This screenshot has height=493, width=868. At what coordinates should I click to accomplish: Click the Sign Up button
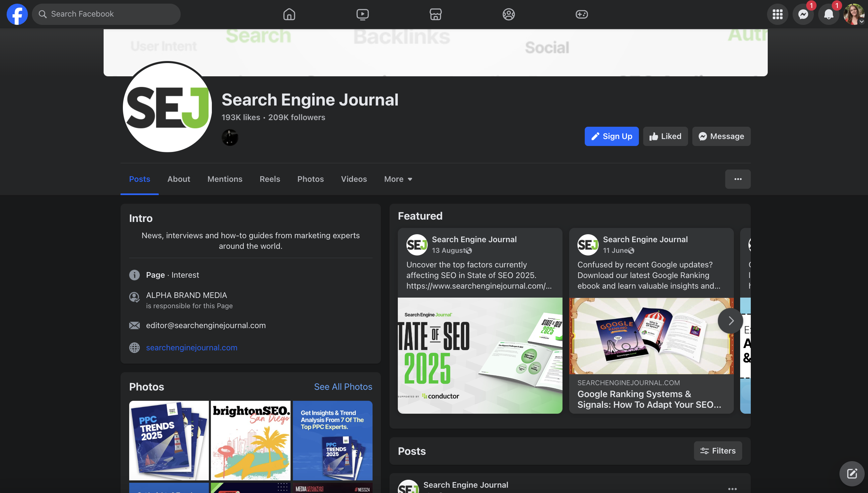click(612, 136)
